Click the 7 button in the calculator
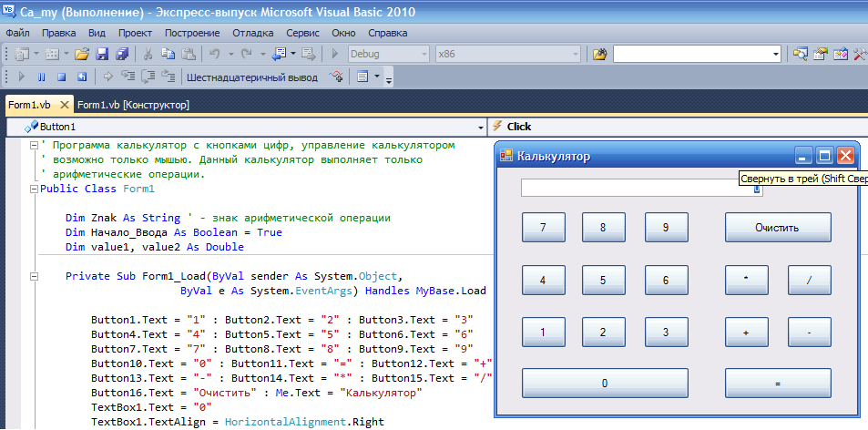The height and width of the screenshot is (430, 868). (x=543, y=228)
